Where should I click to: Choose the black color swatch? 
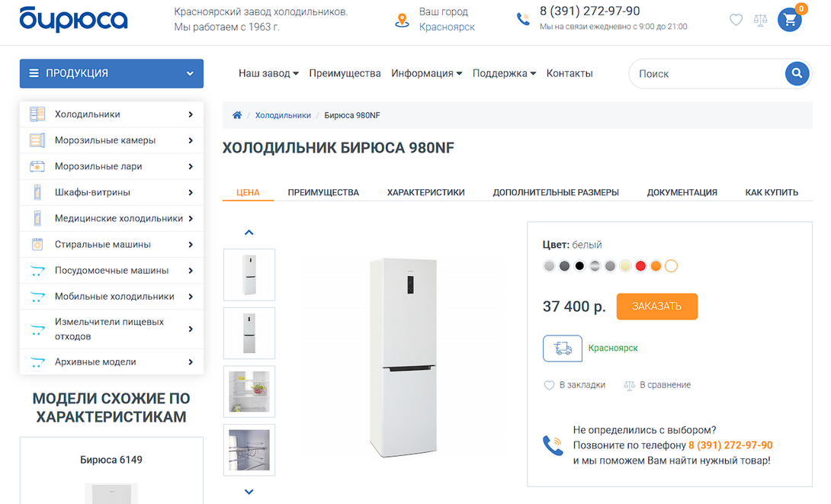(579, 266)
